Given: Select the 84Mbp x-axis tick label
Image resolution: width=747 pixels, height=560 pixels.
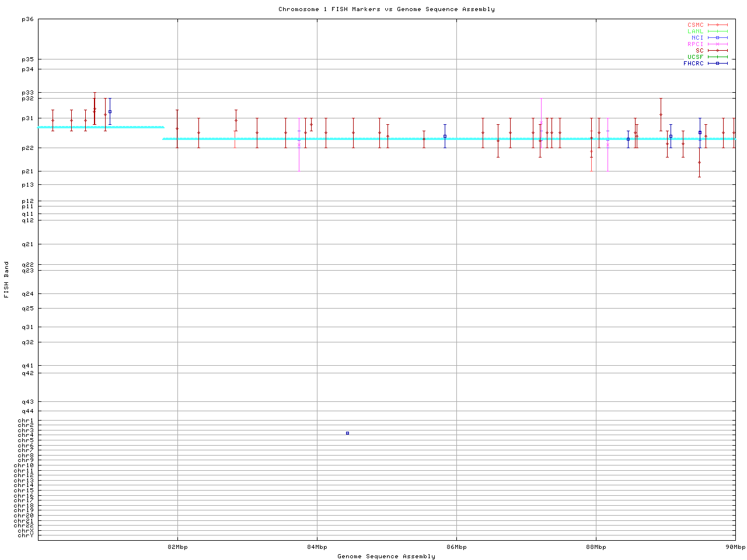Looking at the screenshot, I should click(317, 547).
